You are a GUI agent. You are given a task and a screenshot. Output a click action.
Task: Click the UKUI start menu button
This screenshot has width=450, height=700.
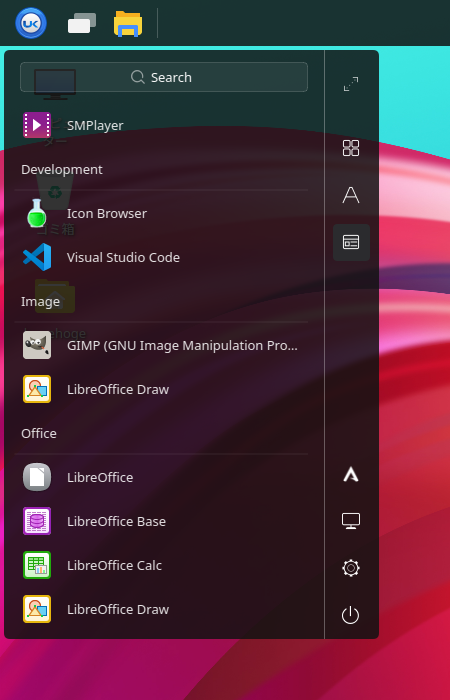click(x=31, y=23)
